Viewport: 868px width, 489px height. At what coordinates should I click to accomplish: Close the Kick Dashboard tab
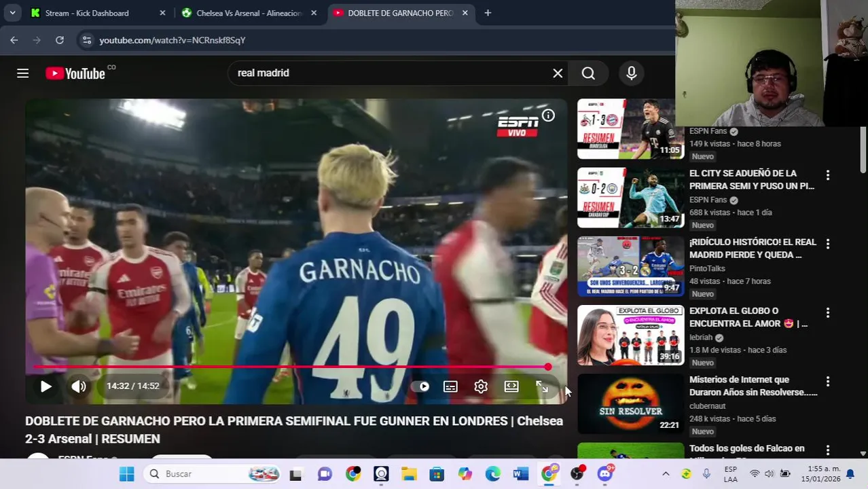click(x=162, y=13)
